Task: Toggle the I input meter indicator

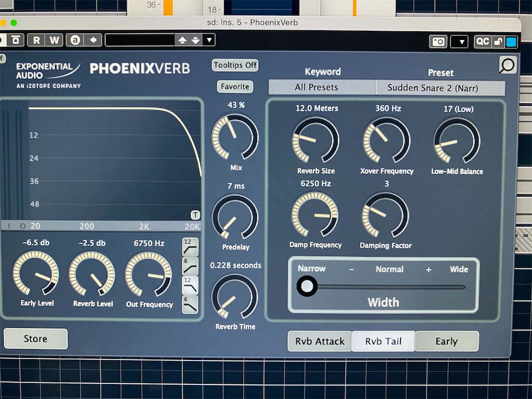Action: coord(9,227)
